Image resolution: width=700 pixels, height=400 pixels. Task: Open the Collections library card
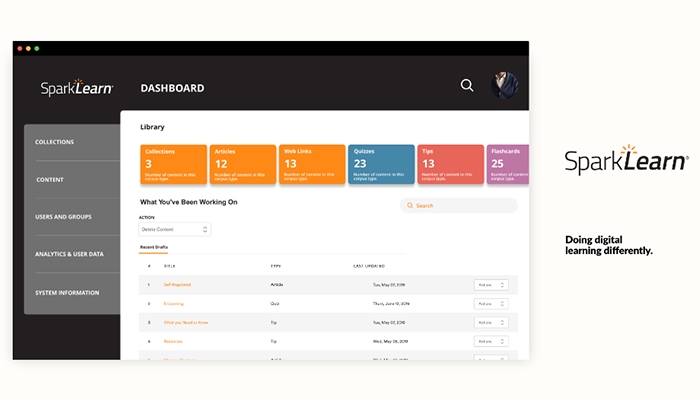click(x=174, y=164)
